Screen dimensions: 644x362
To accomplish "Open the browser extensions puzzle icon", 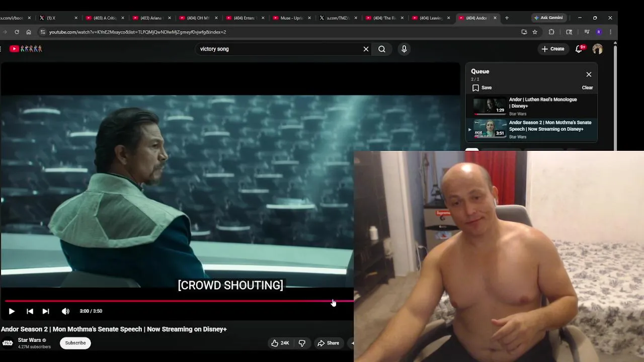I will click(x=551, y=32).
